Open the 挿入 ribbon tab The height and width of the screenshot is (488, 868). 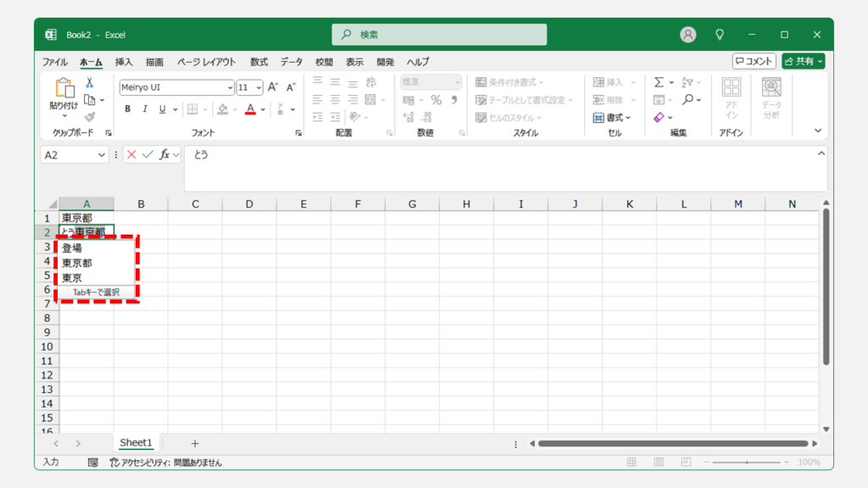pos(124,62)
